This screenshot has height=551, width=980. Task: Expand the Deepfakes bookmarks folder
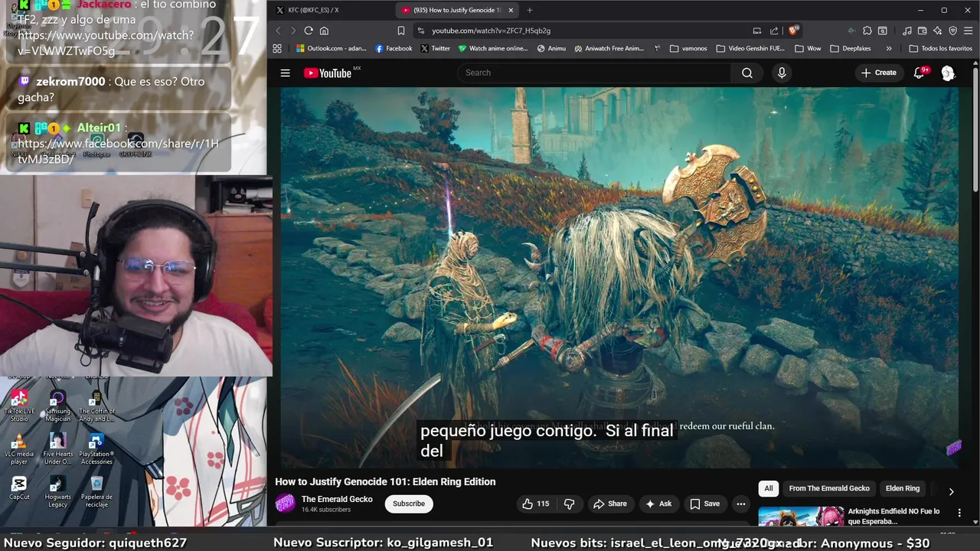(852, 48)
